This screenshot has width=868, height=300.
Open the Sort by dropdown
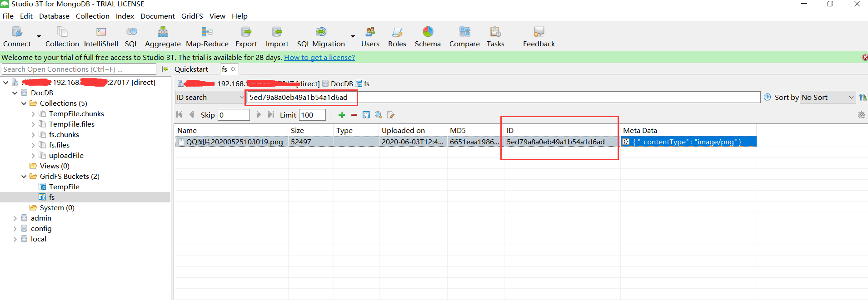[x=828, y=97]
